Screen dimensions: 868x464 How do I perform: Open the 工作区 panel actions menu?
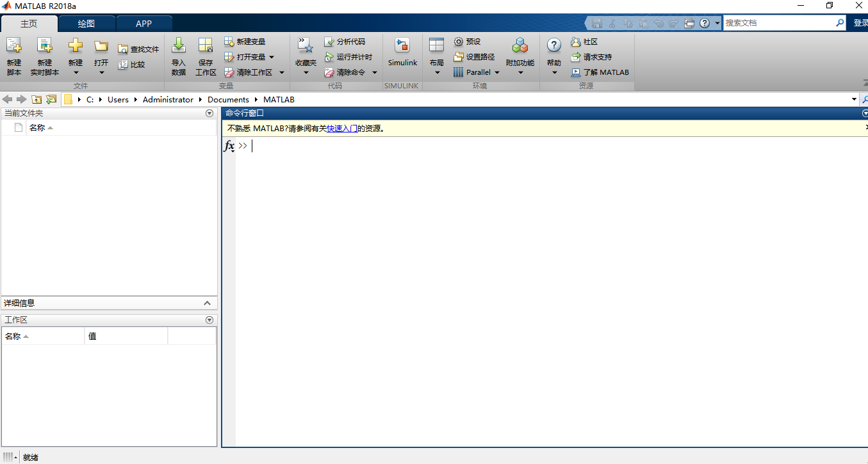tap(209, 320)
